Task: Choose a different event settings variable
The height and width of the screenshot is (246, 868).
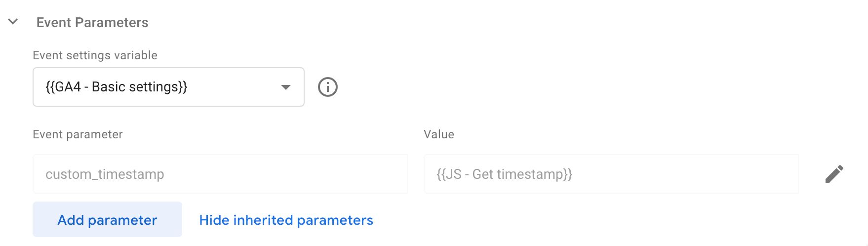Action: click(x=168, y=87)
